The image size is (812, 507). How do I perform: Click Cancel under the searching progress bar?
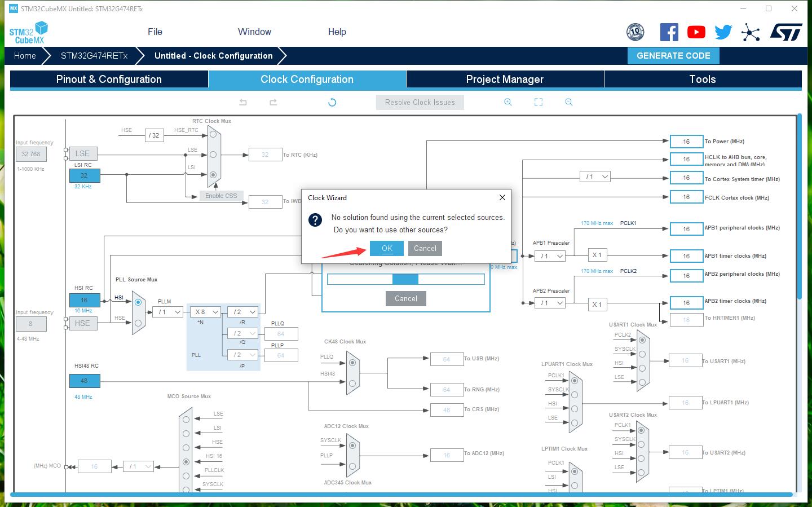click(406, 299)
